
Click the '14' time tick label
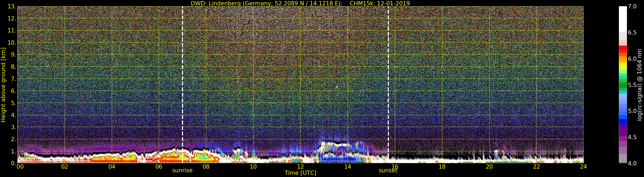pos(347,166)
